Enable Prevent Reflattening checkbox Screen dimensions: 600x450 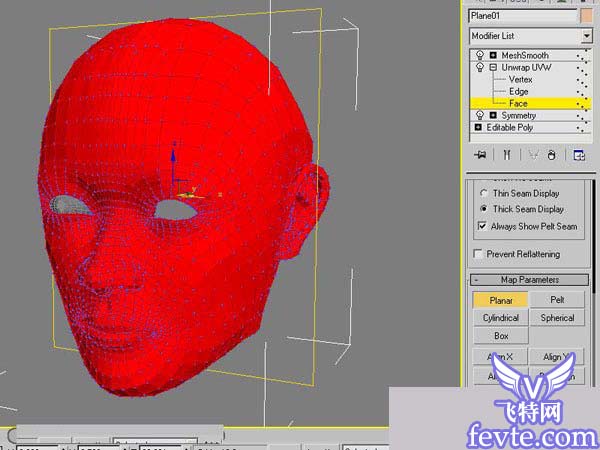click(478, 254)
